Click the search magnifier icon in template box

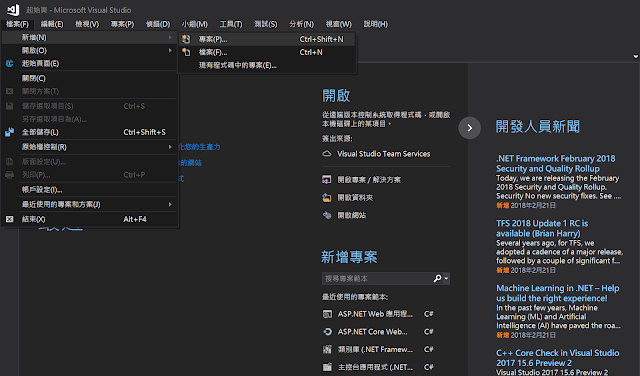click(x=437, y=278)
